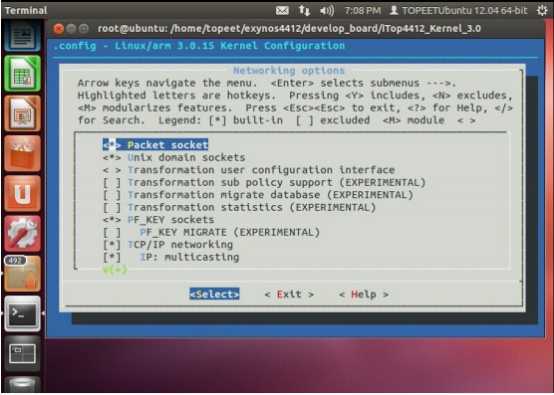Viewport: 554px width, 395px height.
Task: Toggle Transformation migrate database checkbox
Action: (x=112, y=195)
